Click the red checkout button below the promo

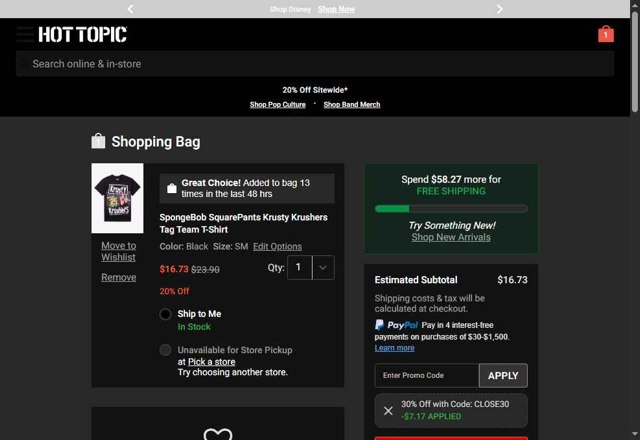coord(451,438)
